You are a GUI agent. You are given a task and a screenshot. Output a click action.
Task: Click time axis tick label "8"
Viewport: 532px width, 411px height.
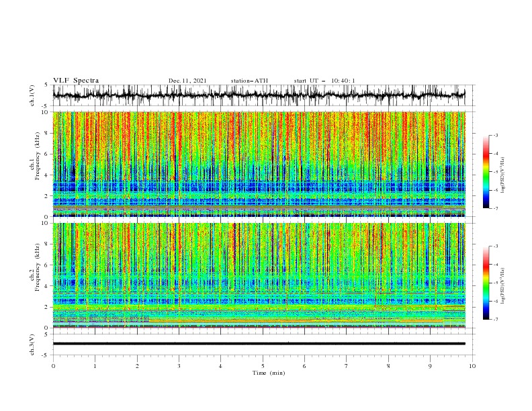click(388, 366)
